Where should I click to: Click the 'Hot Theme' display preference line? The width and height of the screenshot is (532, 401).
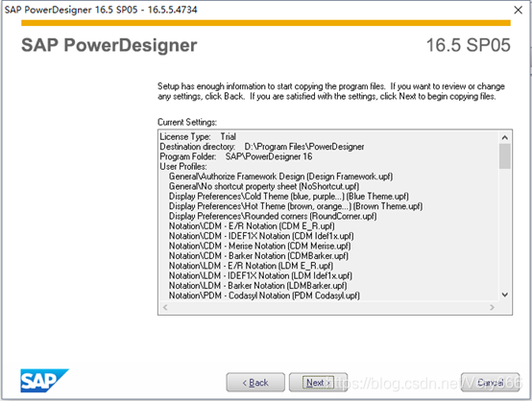[x=296, y=206]
